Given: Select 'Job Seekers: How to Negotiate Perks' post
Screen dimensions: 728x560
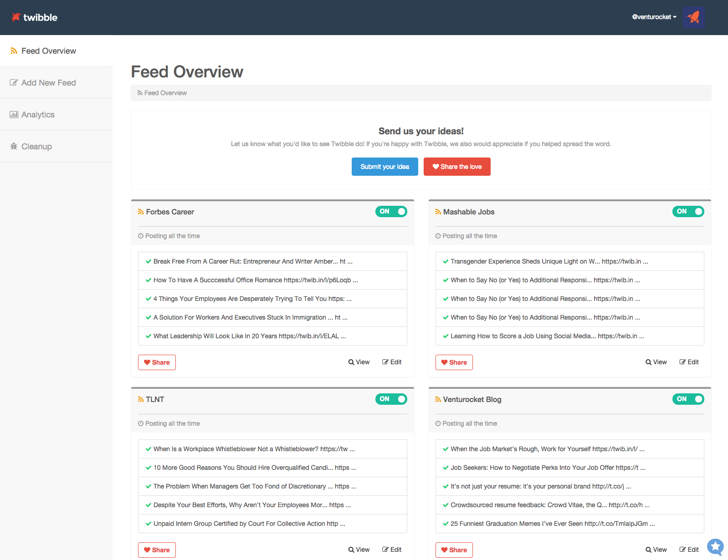Looking at the screenshot, I should tap(570, 468).
